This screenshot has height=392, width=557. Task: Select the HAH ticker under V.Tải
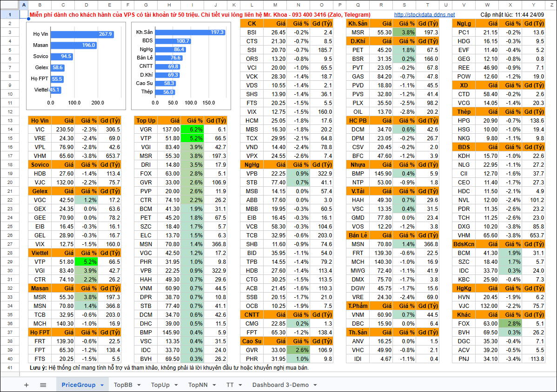pyautogui.click(x=358, y=200)
